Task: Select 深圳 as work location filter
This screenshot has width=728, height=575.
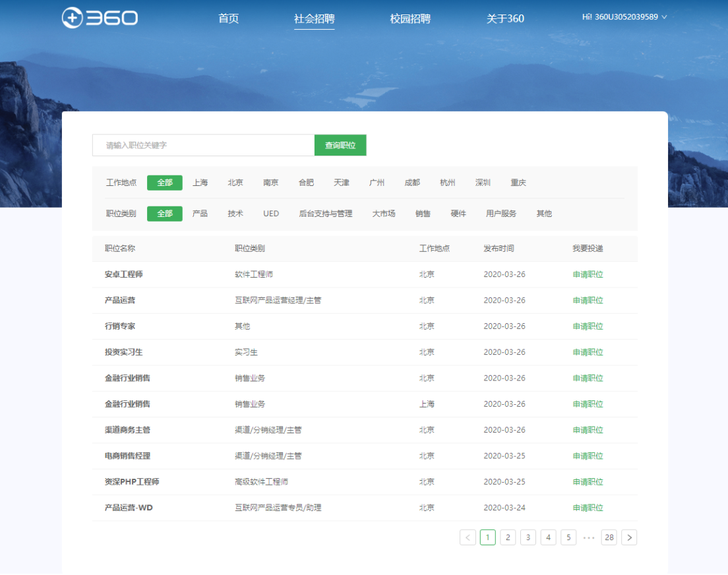Action: [483, 183]
